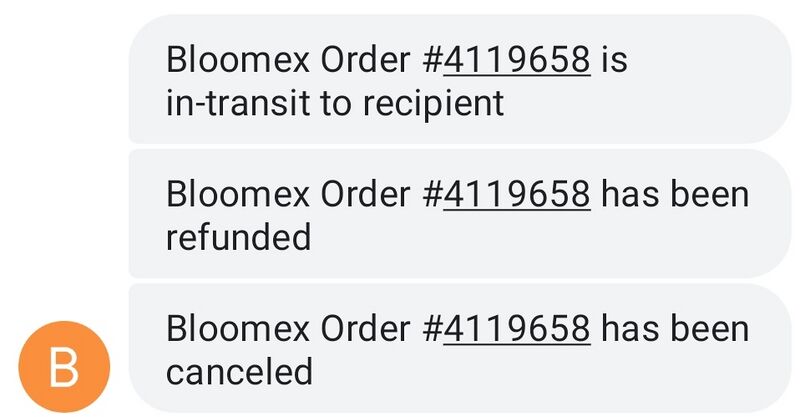This screenshot has width=800, height=417.
Task: Click 'Bloomex Order' text in the refunded message
Action: click(288, 194)
